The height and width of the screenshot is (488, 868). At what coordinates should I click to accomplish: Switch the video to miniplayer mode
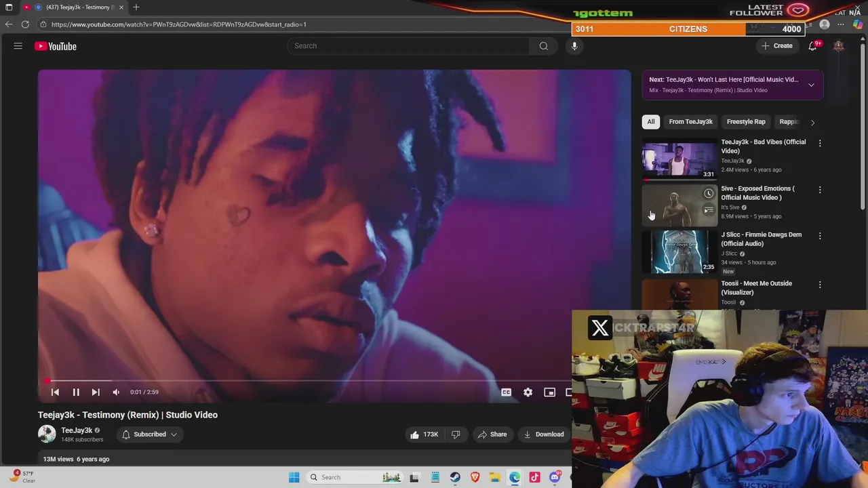[550, 392]
